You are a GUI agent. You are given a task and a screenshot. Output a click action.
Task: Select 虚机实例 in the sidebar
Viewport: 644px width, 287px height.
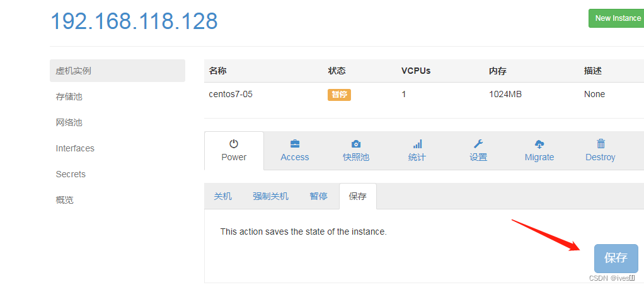pyautogui.click(x=74, y=71)
